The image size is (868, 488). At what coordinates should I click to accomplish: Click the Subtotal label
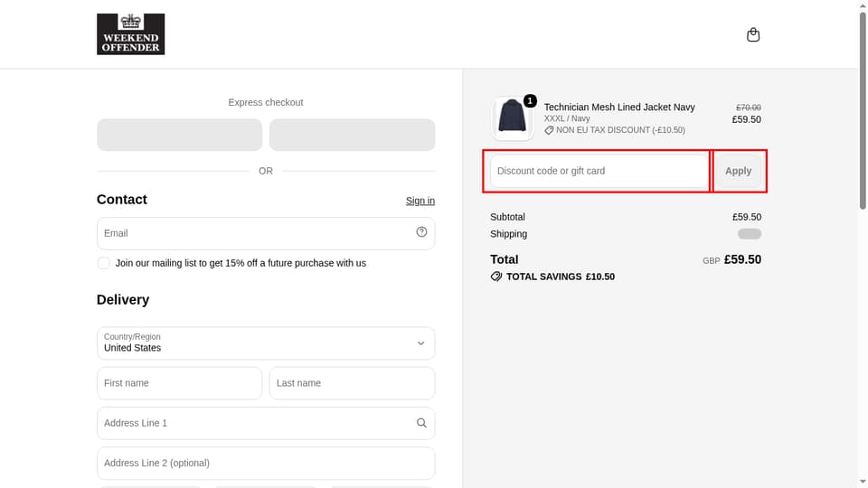coord(507,217)
